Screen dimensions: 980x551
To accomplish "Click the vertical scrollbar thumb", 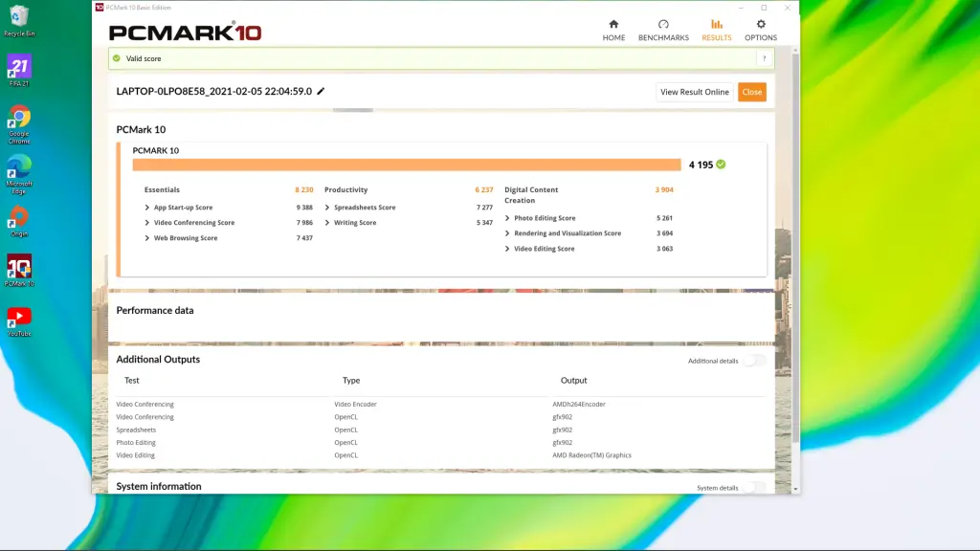I will click(x=795, y=249).
